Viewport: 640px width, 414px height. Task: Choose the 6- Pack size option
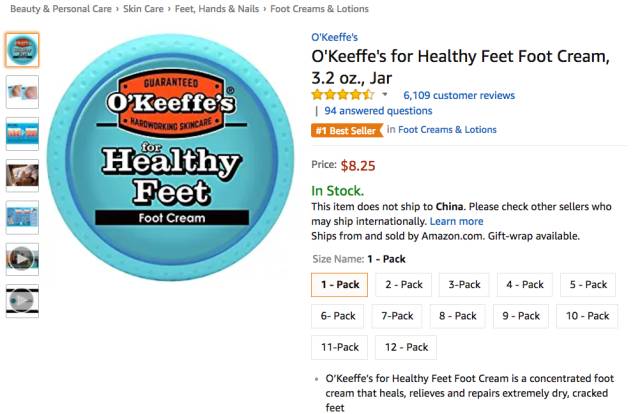[x=339, y=316]
